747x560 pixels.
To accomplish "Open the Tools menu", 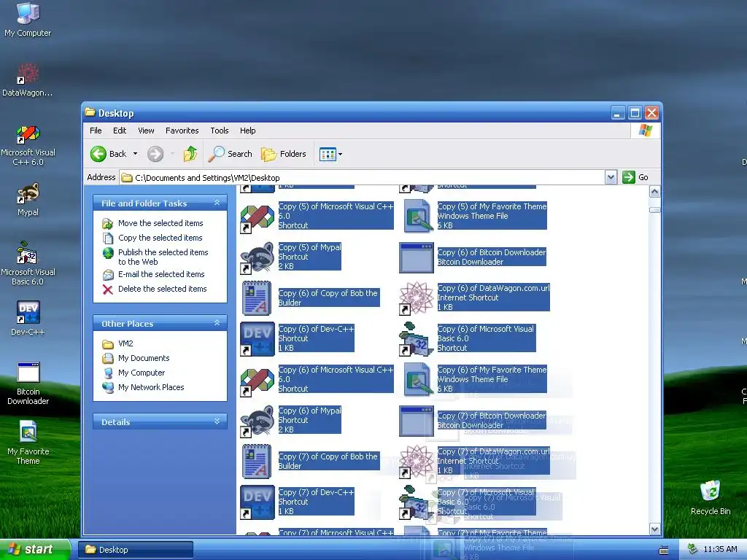I will (x=219, y=131).
